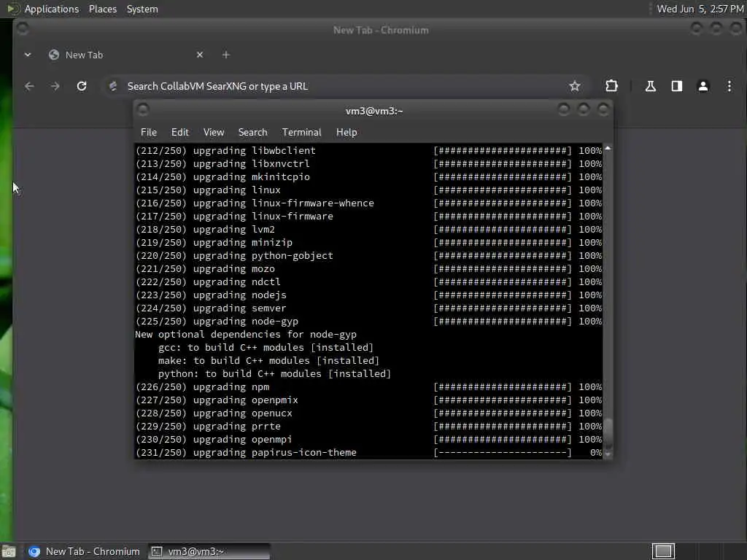This screenshot has height=560, width=747.
Task: Open Chrome Labs flask icon
Action: 650,86
